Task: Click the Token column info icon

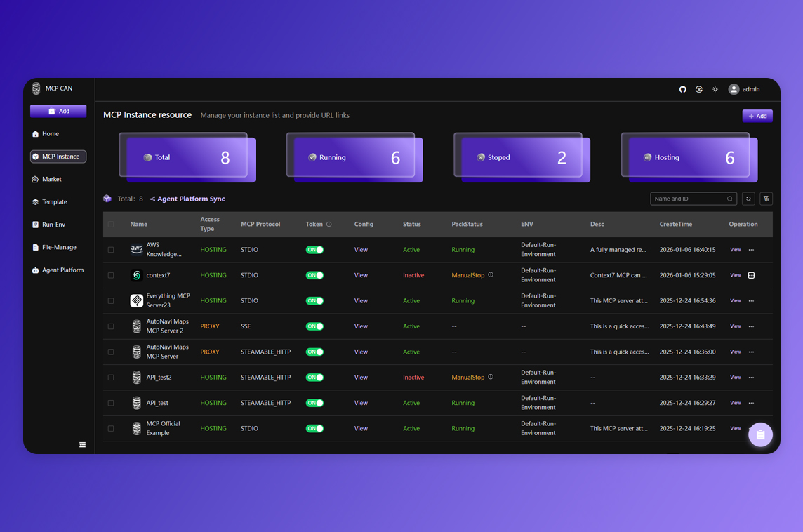Action: [x=329, y=225]
